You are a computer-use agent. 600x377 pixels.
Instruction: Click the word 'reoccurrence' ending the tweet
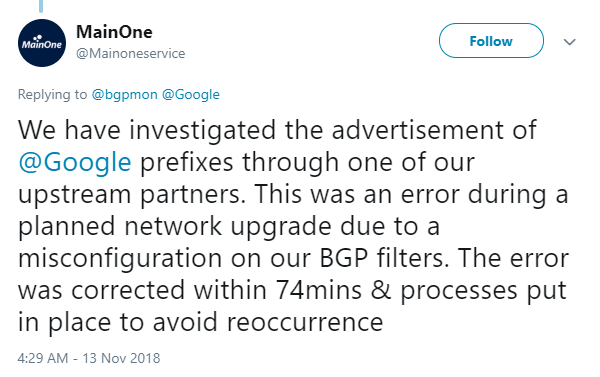click(x=305, y=322)
